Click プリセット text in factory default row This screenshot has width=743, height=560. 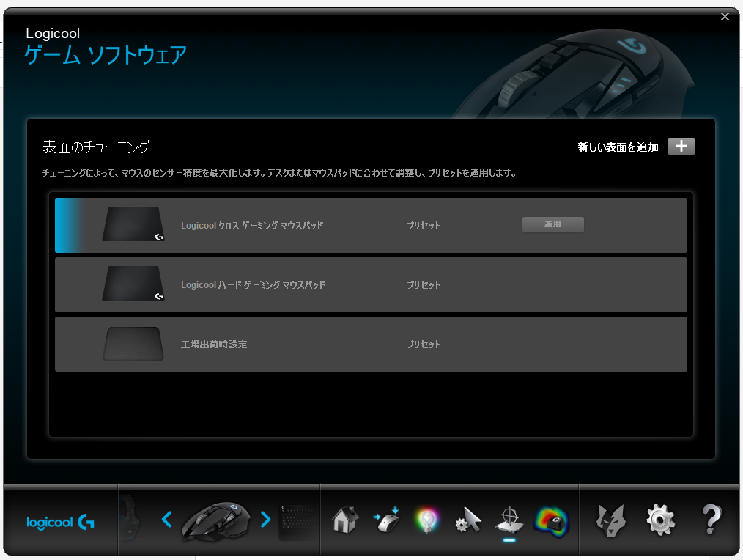tap(424, 345)
